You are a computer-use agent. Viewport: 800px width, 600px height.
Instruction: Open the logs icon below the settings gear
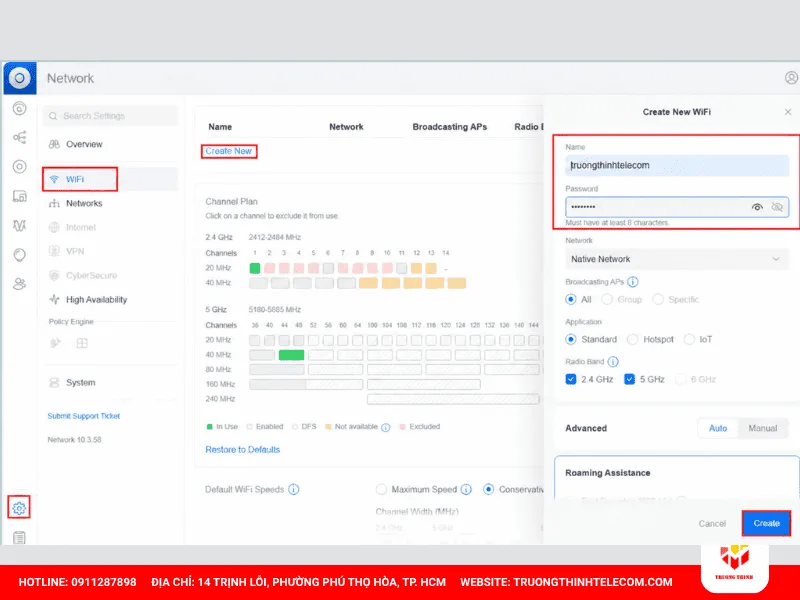coord(19,537)
